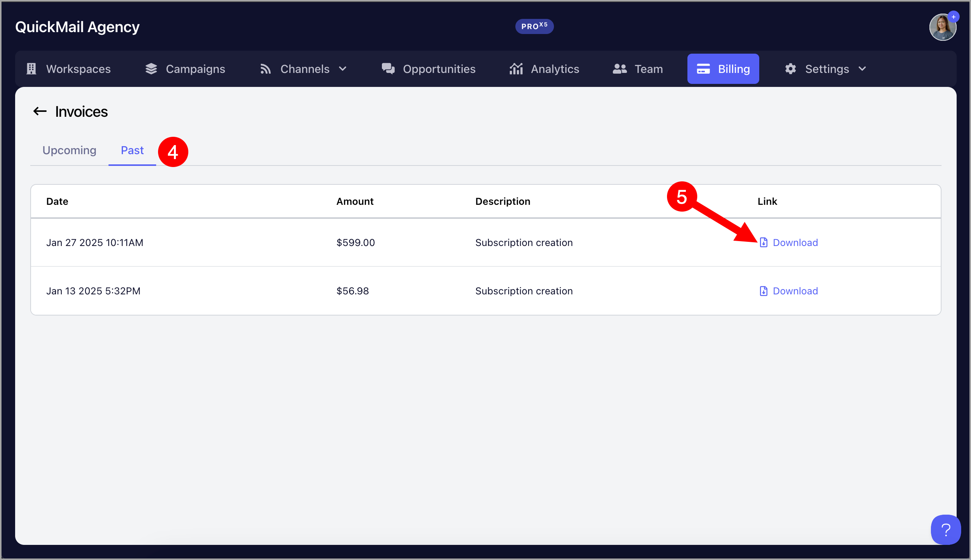Click the Team people icon
The height and width of the screenshot is (560, 971).
(620, 69)
